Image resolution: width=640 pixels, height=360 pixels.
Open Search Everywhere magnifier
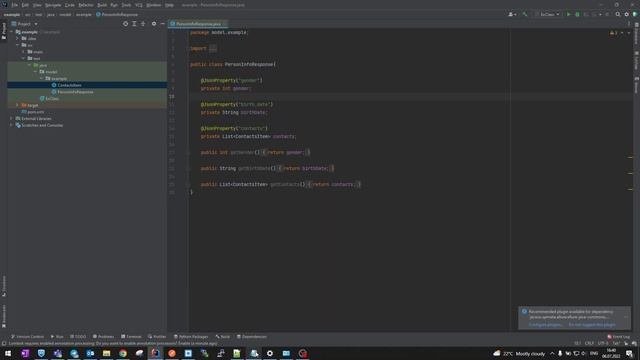click(x=618, y=14)
